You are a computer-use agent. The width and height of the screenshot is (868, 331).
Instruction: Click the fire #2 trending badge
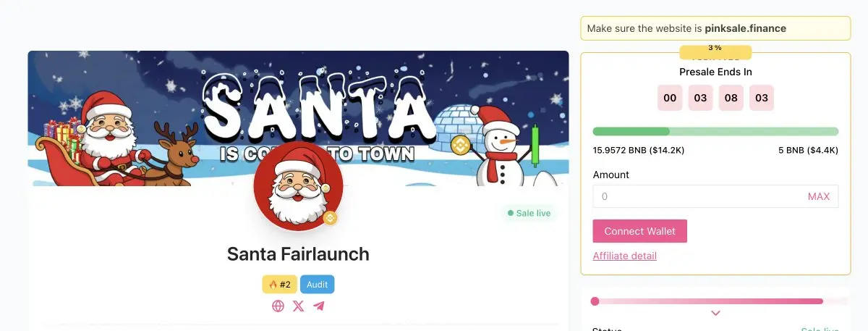(x=279, y=285)
